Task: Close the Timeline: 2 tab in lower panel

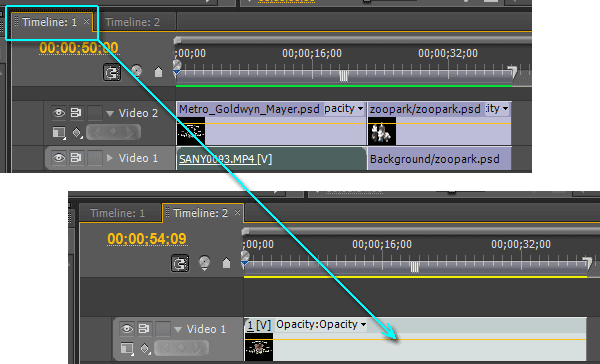Action: (237, 212)
